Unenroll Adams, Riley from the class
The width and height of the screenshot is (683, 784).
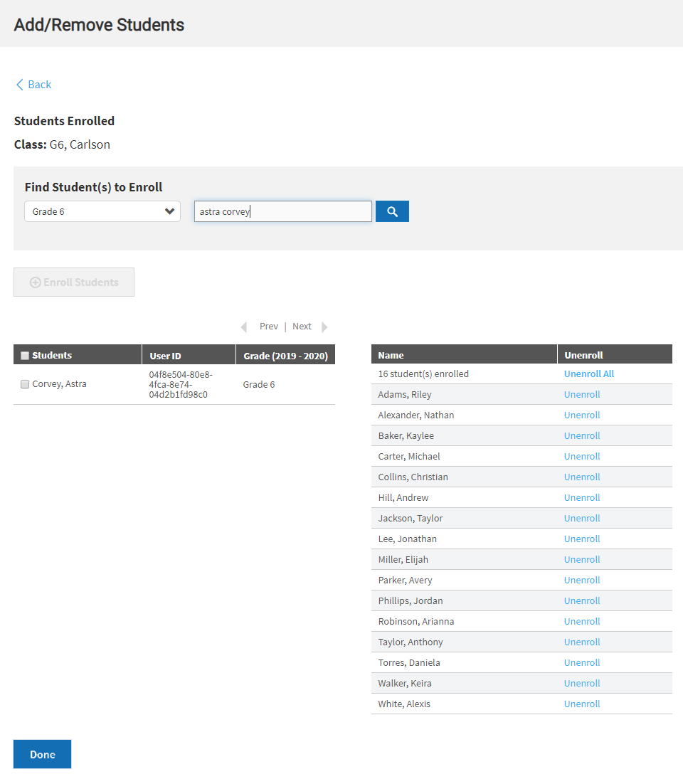pyautogui.click(x=582, y=393)
